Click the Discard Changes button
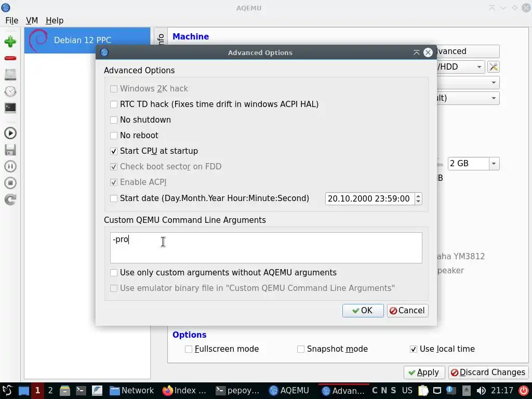The width and height of the screenshot is (532, 399). point(488,372)
